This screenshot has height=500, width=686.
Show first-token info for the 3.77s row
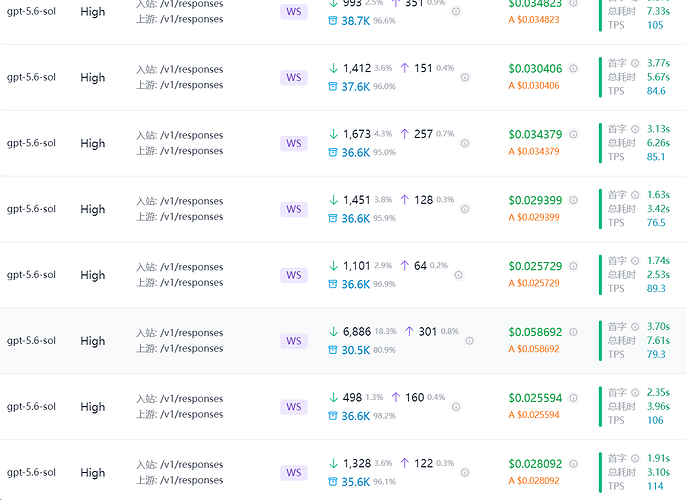[x=635, y=63]
